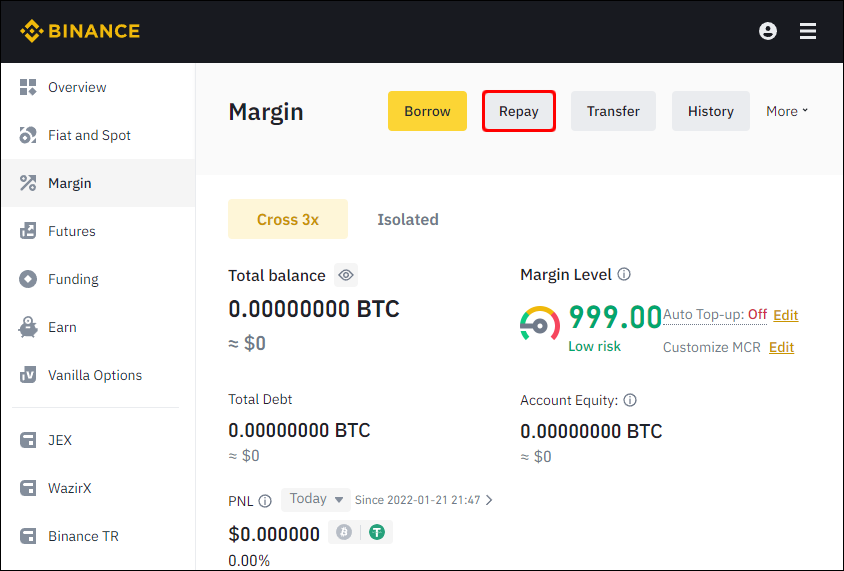
Task: Click the Futures sidebar icon
Action: (28, 231)
